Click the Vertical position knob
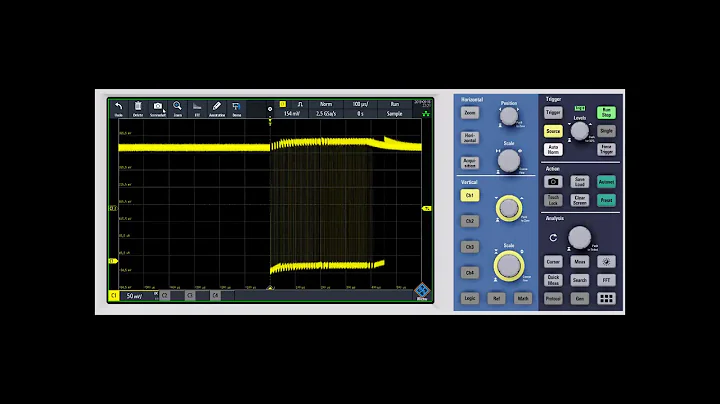 [509, 208]
